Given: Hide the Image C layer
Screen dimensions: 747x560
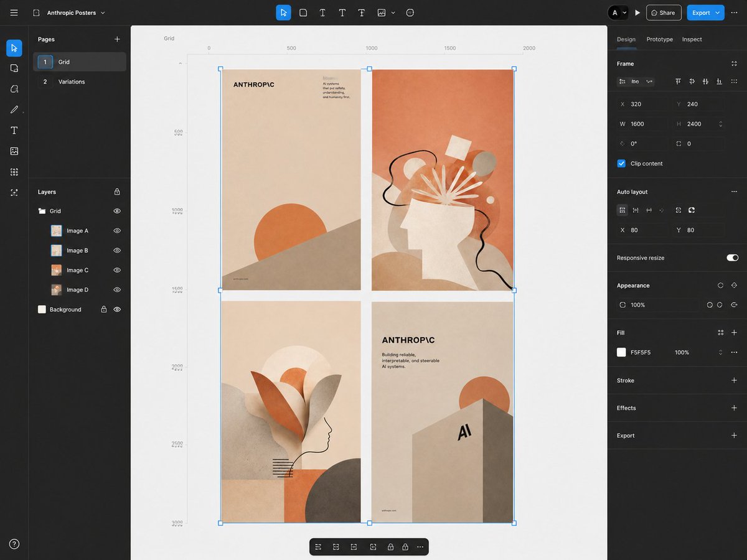Looking at the screenshot, I should click(117, 270).
